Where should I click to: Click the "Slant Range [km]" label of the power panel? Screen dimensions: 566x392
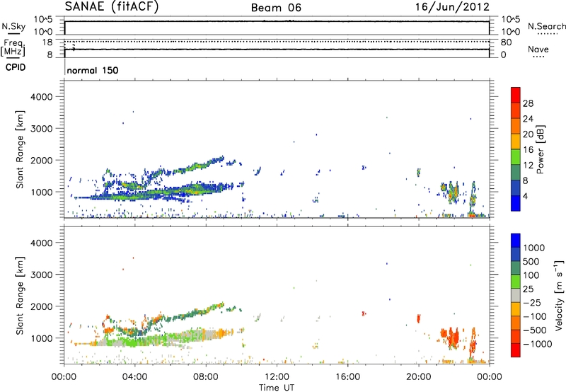click(x=20, y=149)
